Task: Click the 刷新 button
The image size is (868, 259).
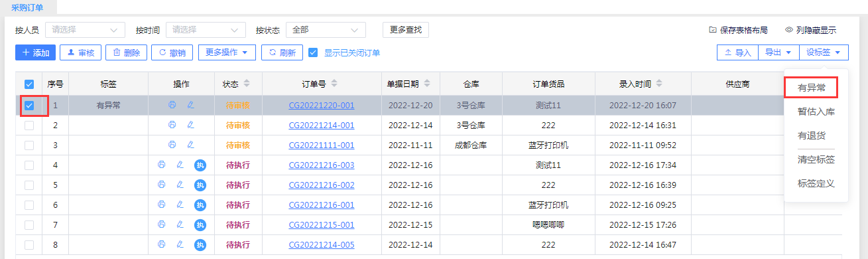Action: 282,52
